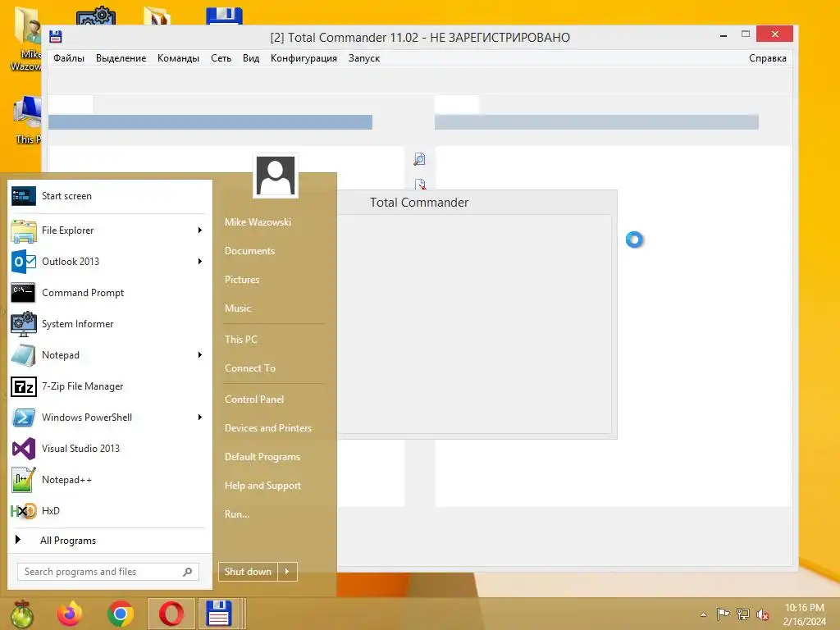Switch to Total Commander taskbar button

[220, 614]
